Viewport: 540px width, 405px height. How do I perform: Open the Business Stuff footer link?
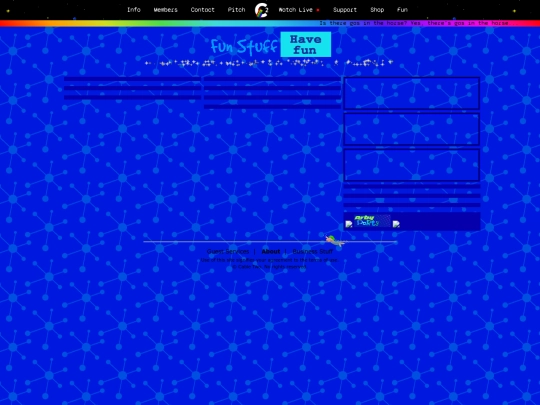pos(313,251)
